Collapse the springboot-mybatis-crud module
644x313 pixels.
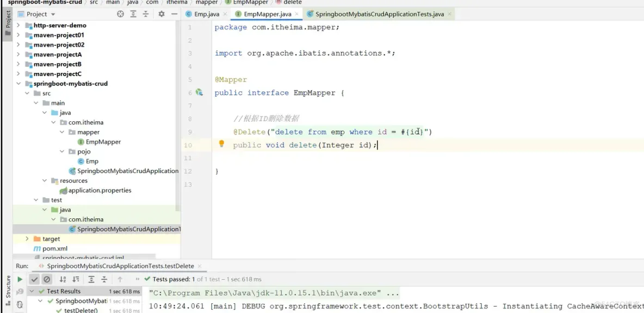[18, 83]
